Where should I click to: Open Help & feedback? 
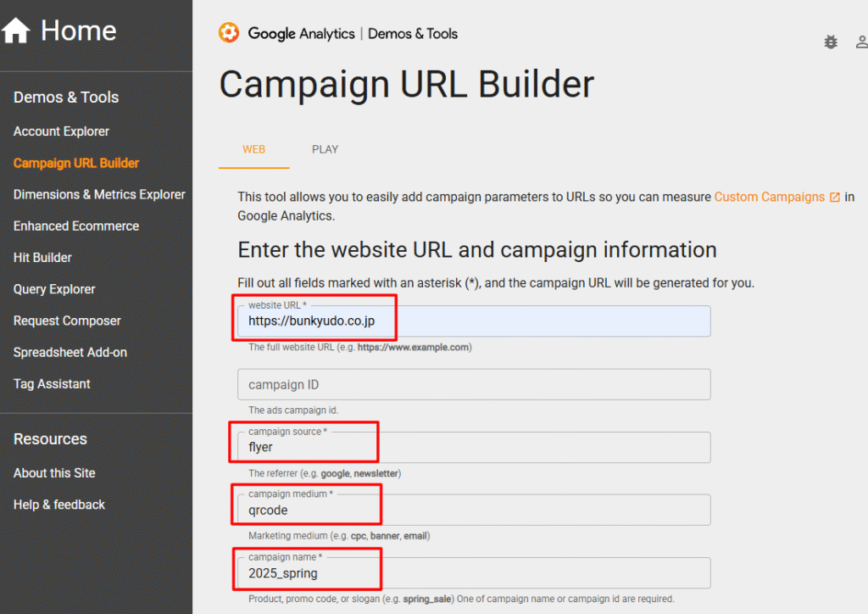[58, 504]
